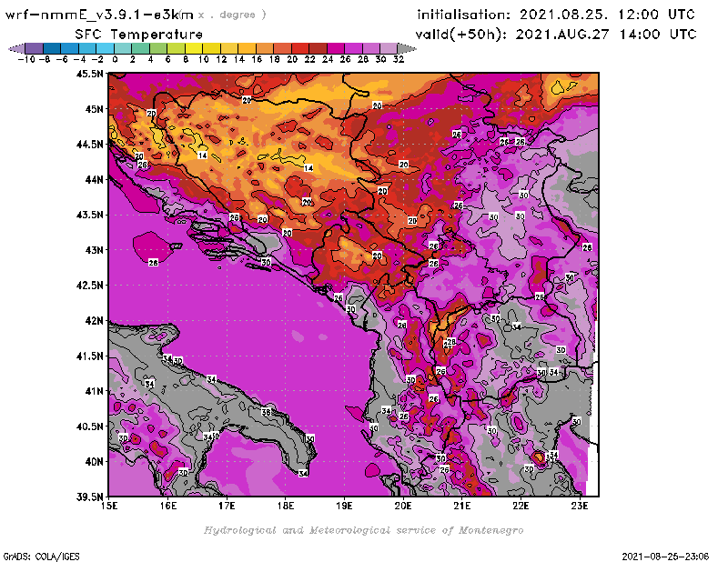This screenshot has height=562, width=728.
Task: Click the timestamp 2021-08-25-23:06
Action: point(665,557)
